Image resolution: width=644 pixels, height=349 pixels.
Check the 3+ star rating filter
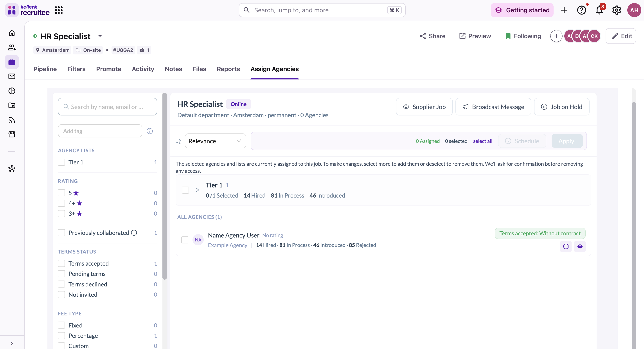(x=61, y=214)
